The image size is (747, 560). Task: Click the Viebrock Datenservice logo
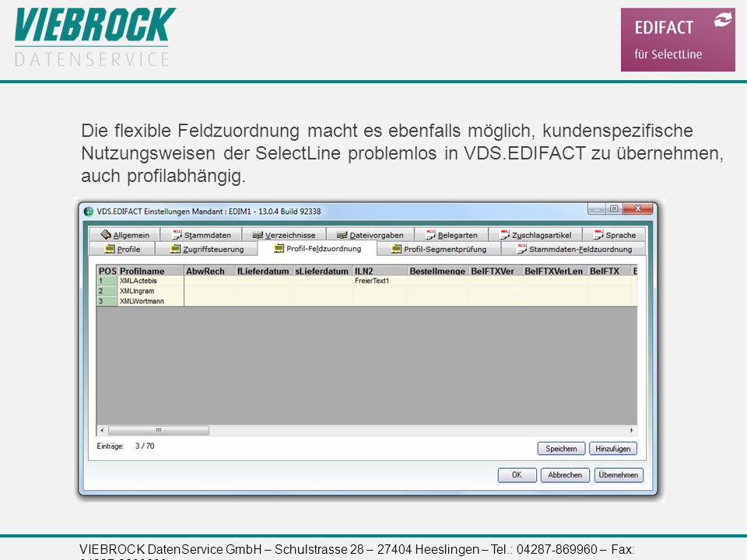pyautogui.click(x=95, y=37)
